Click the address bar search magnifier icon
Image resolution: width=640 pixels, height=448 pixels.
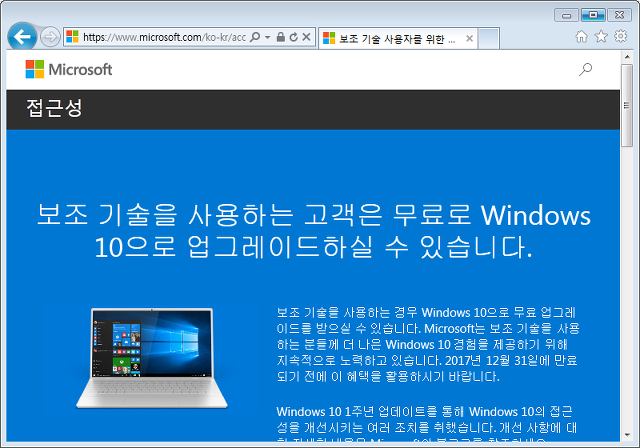tap(255, 37)
